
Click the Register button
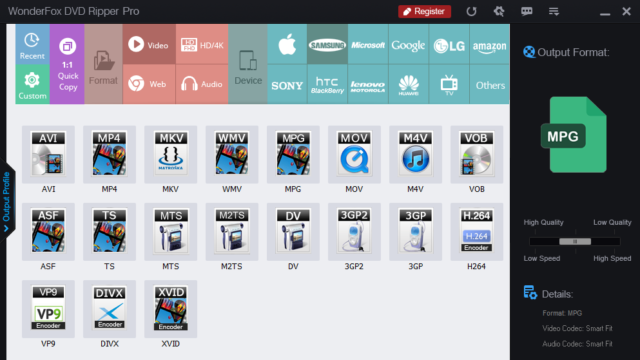pos(424,11)
